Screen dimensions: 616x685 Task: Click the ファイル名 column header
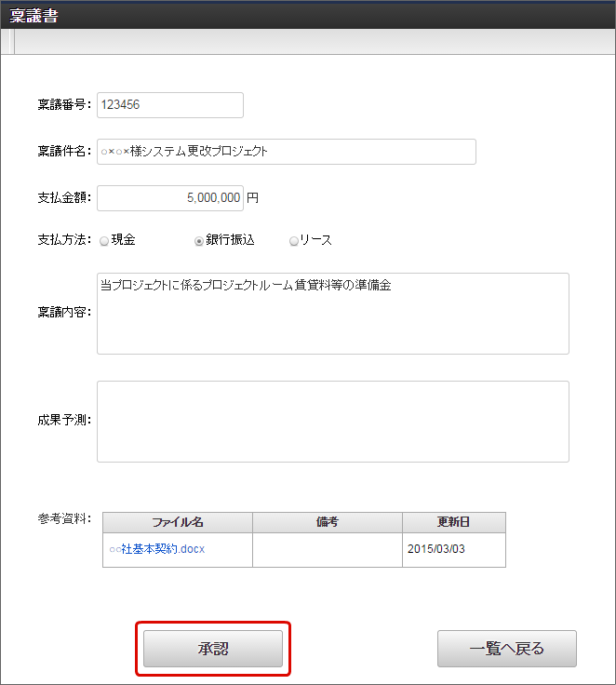point(178,522)
